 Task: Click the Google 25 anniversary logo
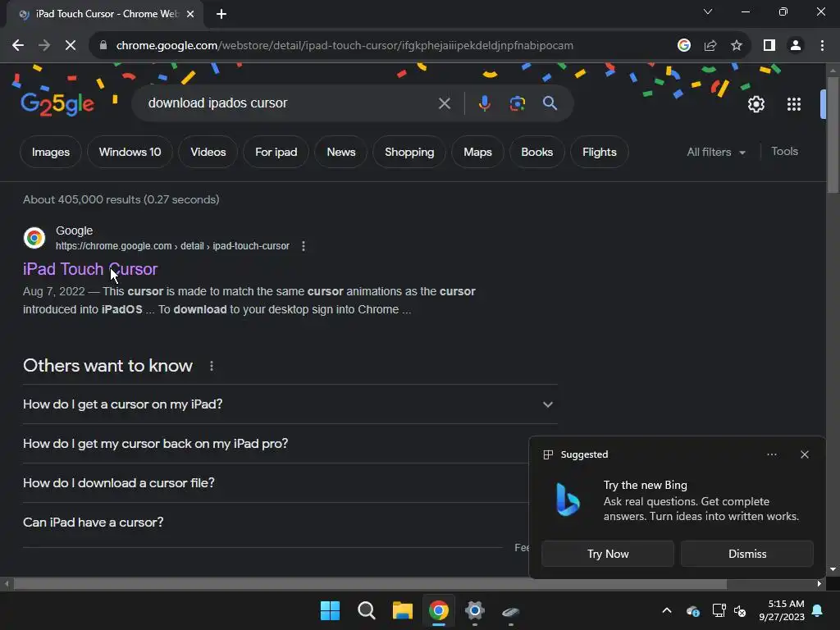click(57, 103)
